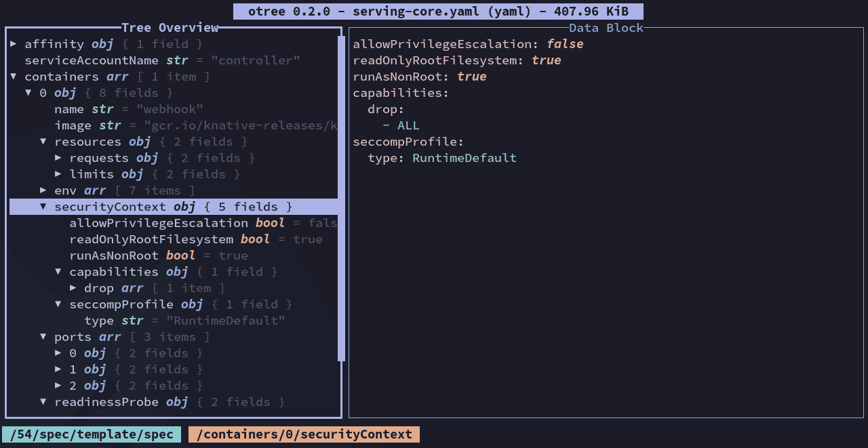Collapse the capabilities object arrow
868x448 pixels.
[x=58, y=272]
